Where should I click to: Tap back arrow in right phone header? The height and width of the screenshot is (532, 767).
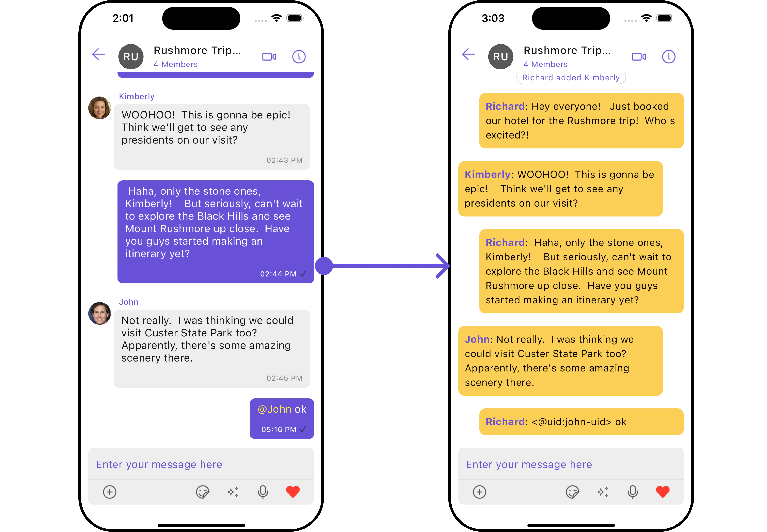[x=469, y=54]
